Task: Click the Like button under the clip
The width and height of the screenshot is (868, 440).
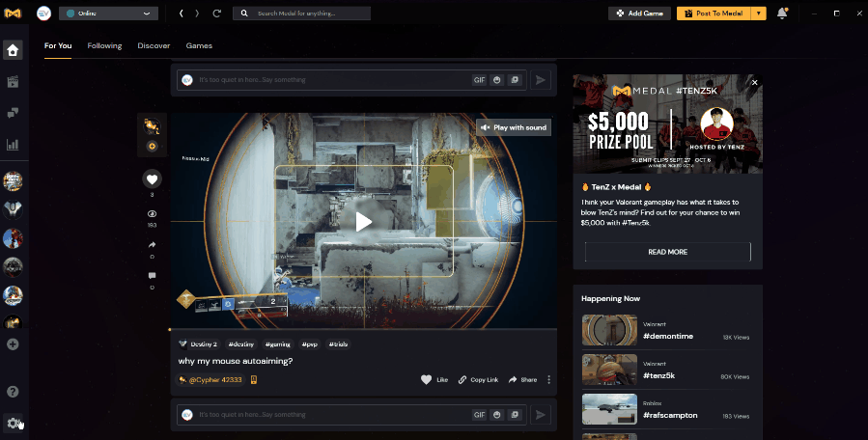Action: click(434, 379)
